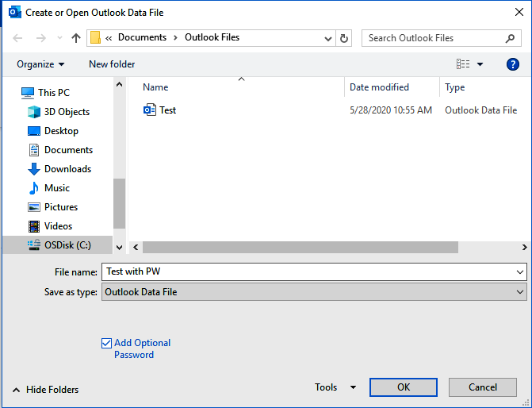This screenshot has height=408, width=532.
Task: Open the File name dropdown arrow
Action: pyautogui.click(x=520, y=272)
